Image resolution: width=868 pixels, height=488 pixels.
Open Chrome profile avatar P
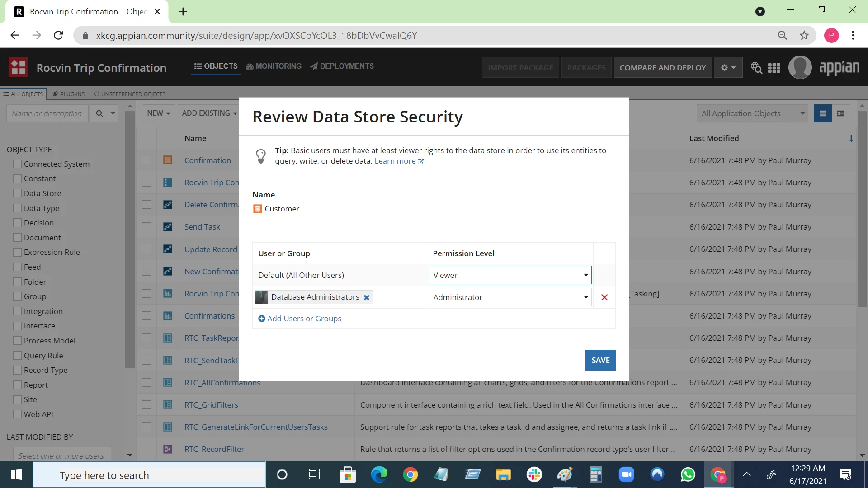point(831,35)
